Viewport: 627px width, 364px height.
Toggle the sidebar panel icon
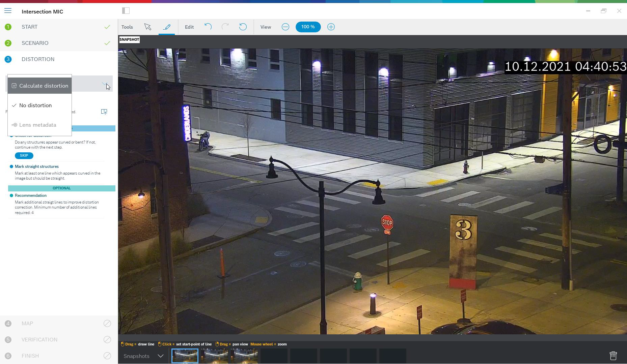[x=126, y=11]
